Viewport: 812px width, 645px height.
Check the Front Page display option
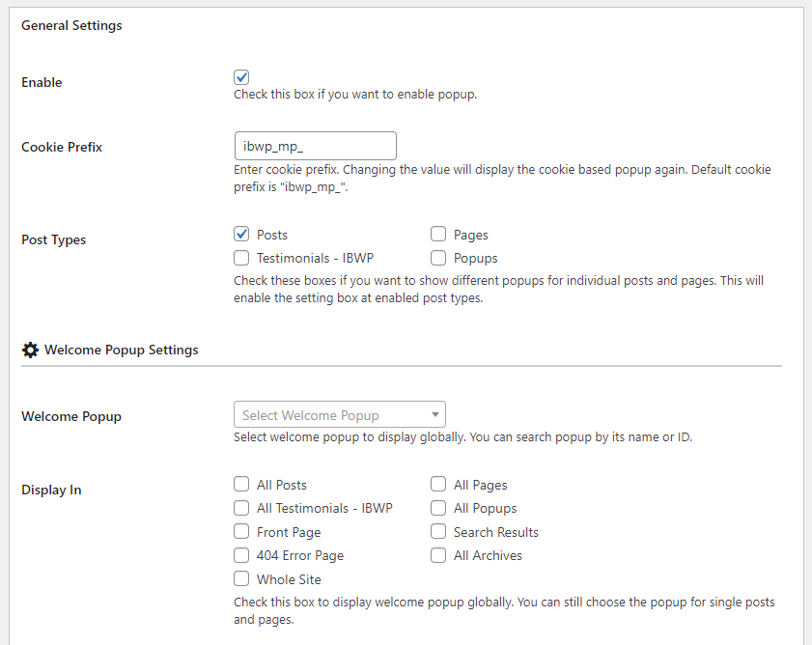click(x=241, y=532)
